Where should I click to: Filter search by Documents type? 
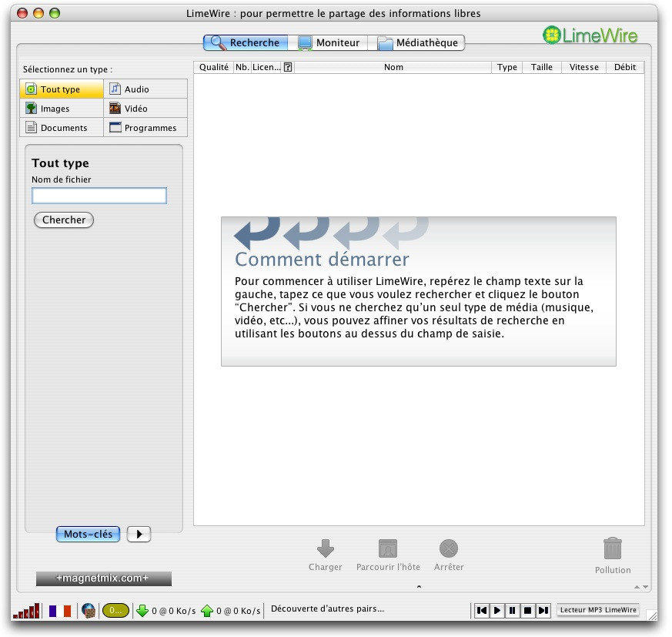62,128
